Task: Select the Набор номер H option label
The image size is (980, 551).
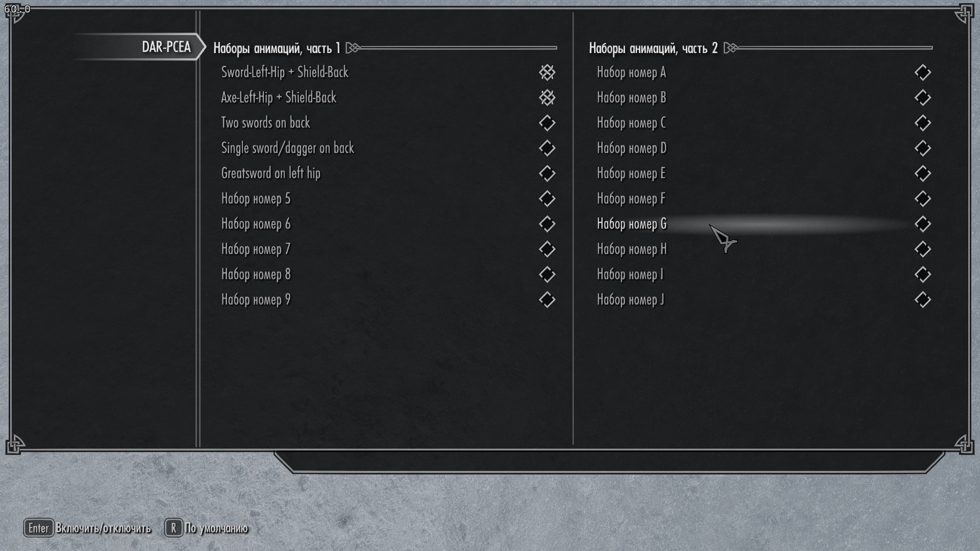Action: 632,249
